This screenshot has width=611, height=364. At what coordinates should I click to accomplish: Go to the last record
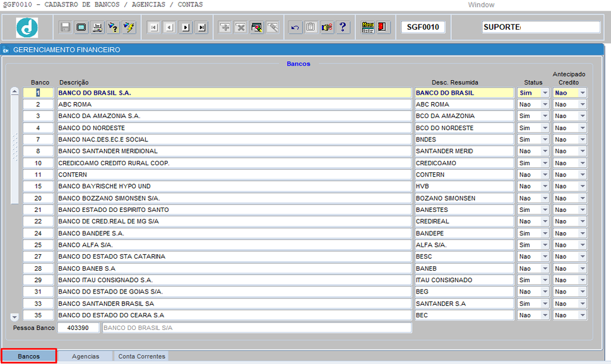(x=201, y=27)
